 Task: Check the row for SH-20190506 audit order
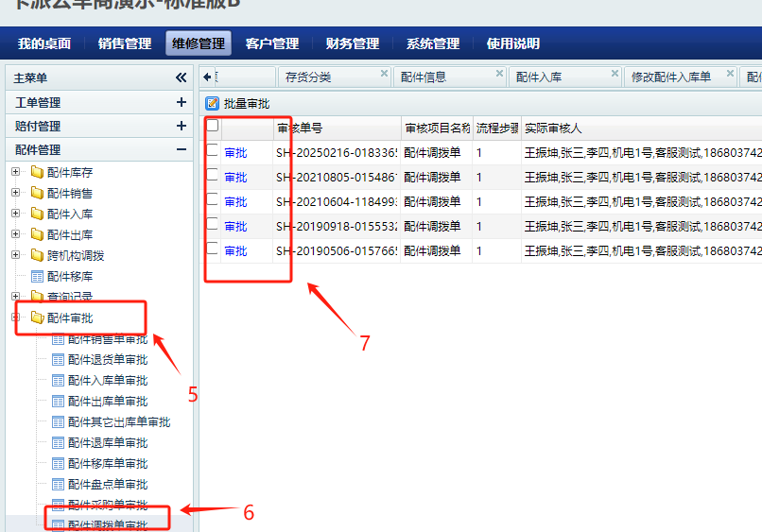tap(213, 249)
